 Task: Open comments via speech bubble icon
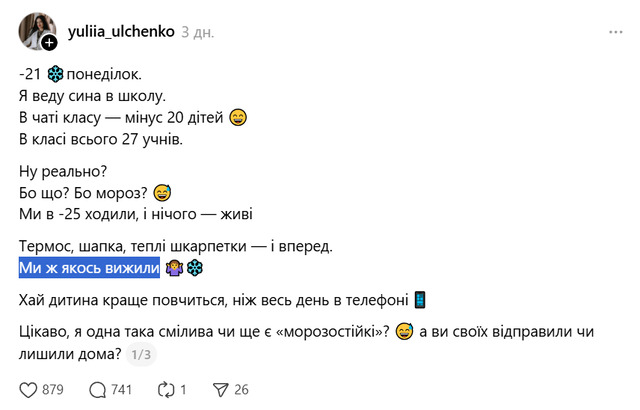(x=98, y=389)
